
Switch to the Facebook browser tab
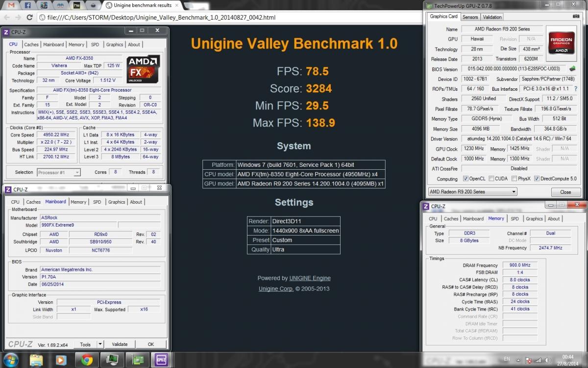click(x=27, y=5)
